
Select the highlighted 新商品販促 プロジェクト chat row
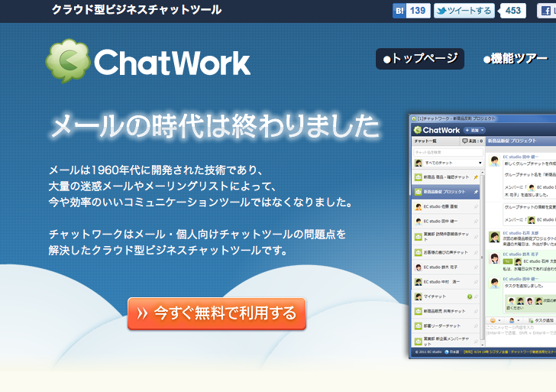446,192
